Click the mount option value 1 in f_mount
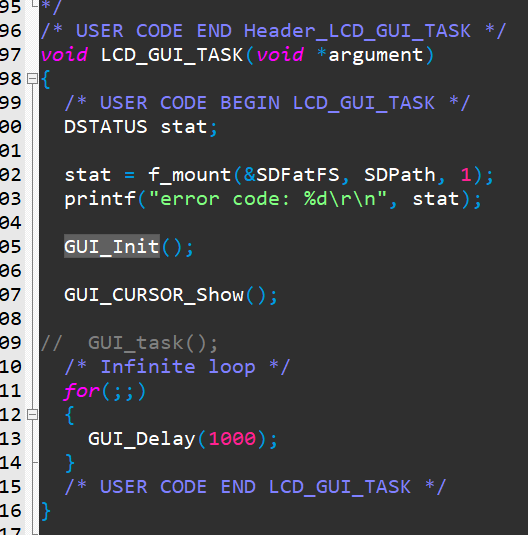 click(x=466, y=175)
